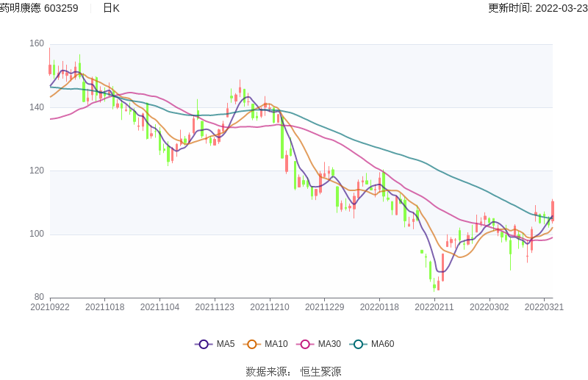Click the 80 price label on y-axis
This screenshot has height=380, width=588.
39,298
